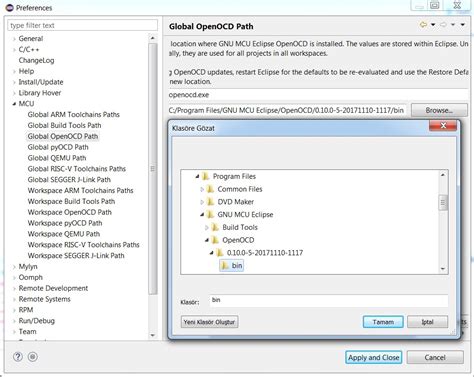Image resolution: width=474 pixels, height=377 pixels.
Task: Select Global ARM Toolchains Paths
Action: click(74, 115)
